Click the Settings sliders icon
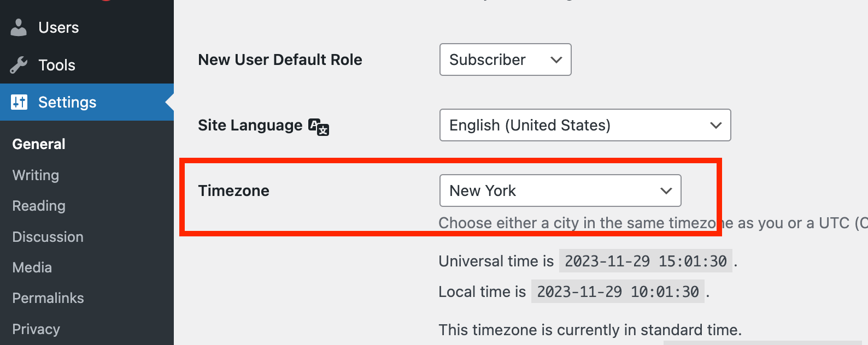868x345 pixels. pos(19,102)
